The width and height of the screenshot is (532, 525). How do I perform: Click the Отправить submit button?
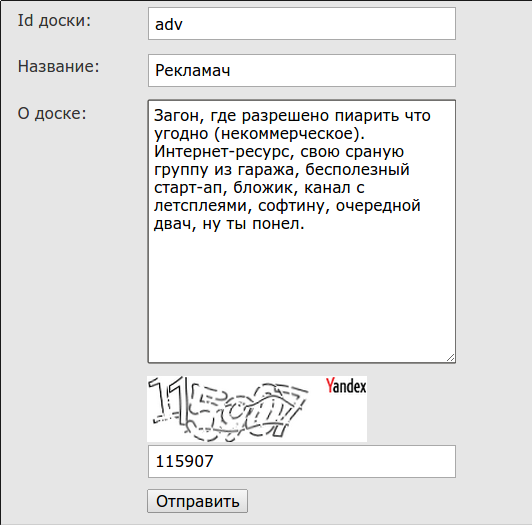[197, 501]
